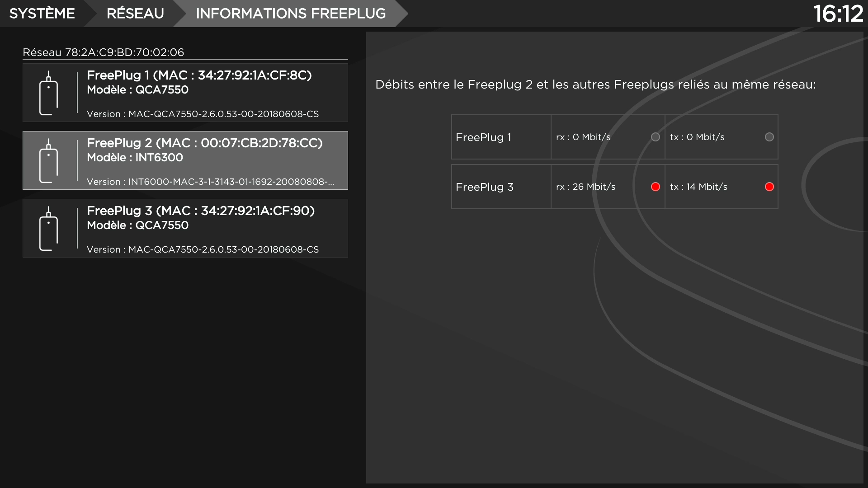Click FreePlug 3 tx red status indicator
This screenshot has height=488, width=868.
pyautogui.click(x=769, y=187)
